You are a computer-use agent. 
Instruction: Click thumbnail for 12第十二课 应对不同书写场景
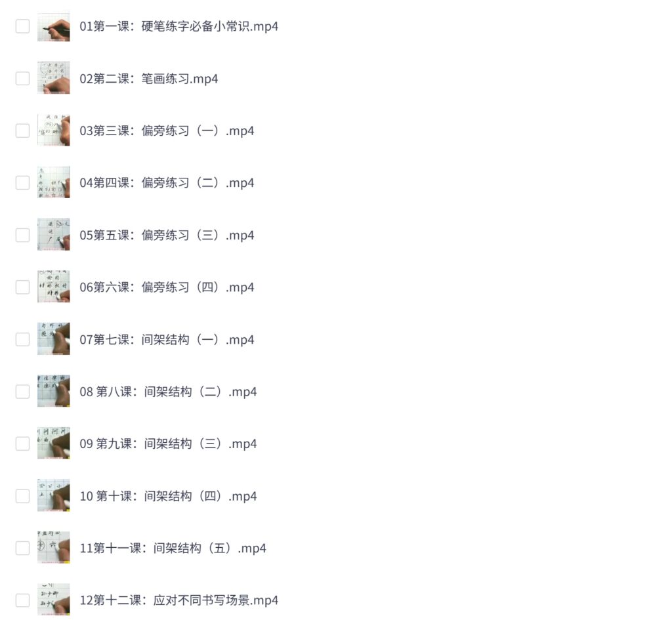[54, 600]
